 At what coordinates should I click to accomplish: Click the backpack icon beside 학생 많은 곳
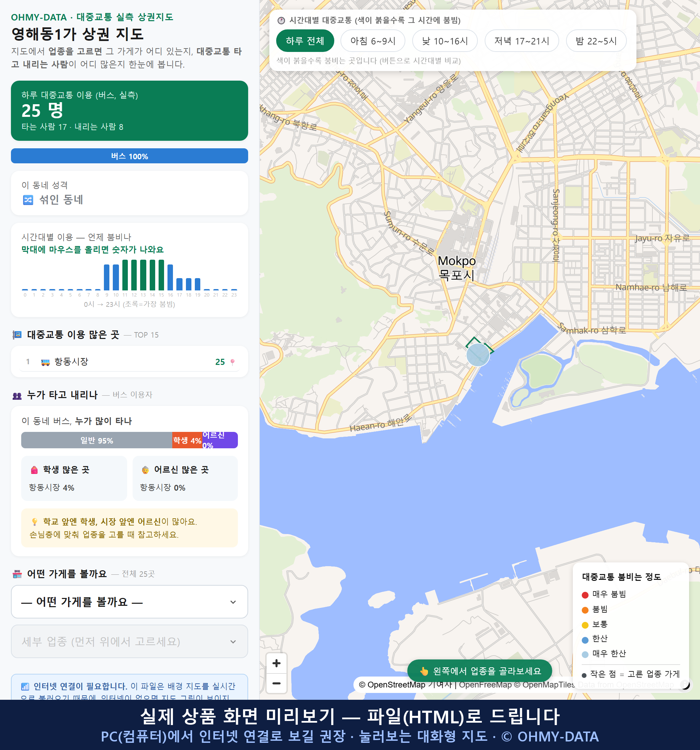pyautogui.click(x=34, y=470)
